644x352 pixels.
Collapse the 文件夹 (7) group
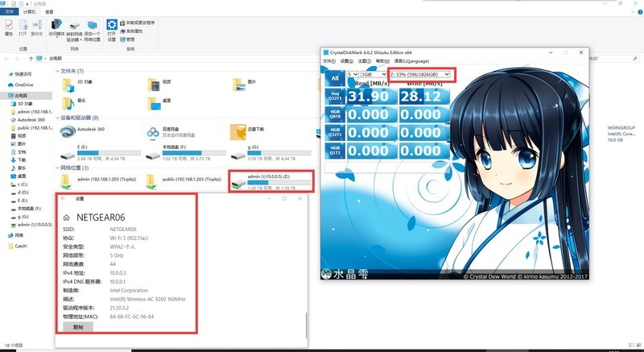(x=57, y=72)
